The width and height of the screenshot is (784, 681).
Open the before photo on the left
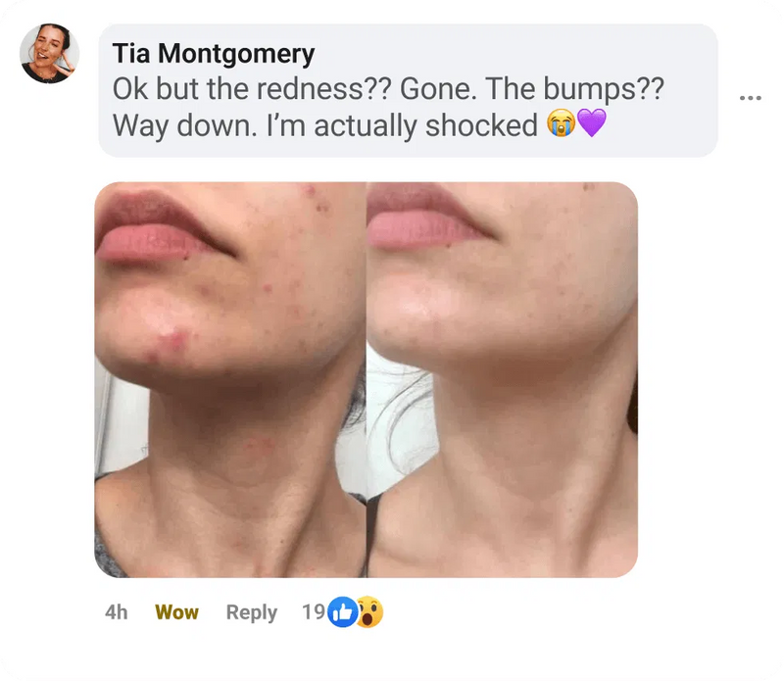click(230, 379)
